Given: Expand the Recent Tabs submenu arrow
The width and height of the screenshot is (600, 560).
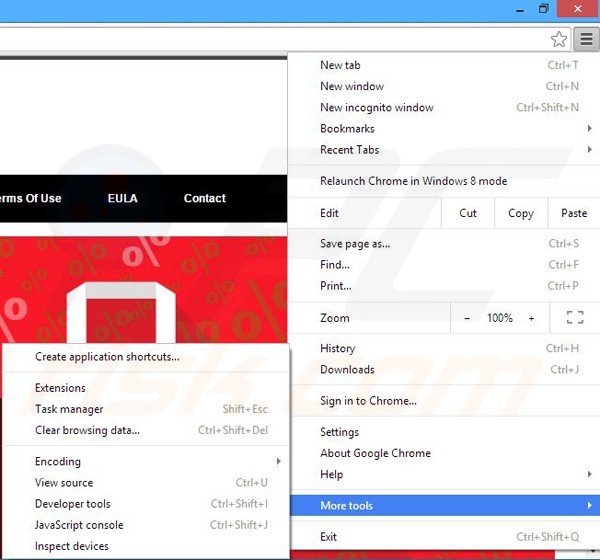Looking at the screenshot, I should pos(590,150).
